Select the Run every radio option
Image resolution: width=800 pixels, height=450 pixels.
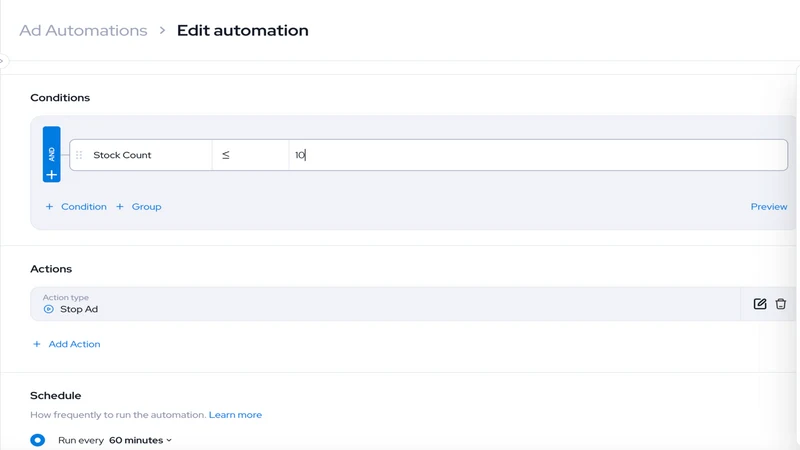[x=37, y=440]
